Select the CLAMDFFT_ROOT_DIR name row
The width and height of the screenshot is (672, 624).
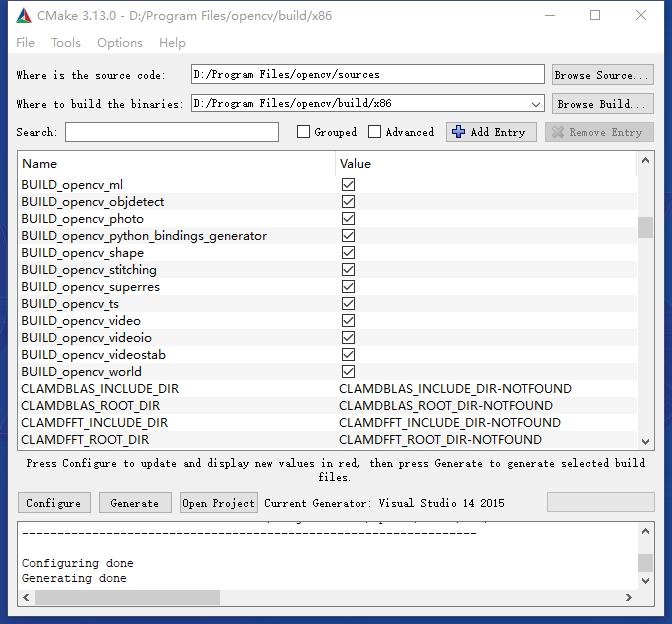(85, 440)
